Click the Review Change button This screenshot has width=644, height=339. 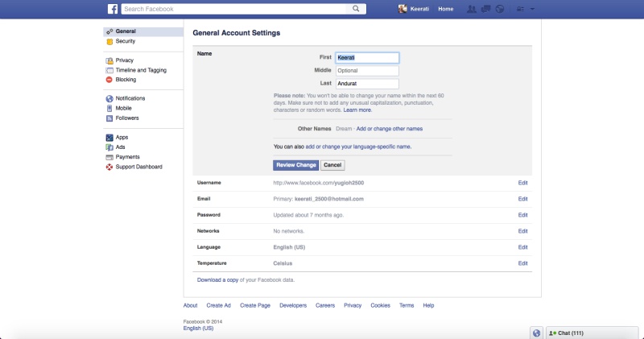pos(295,165)
